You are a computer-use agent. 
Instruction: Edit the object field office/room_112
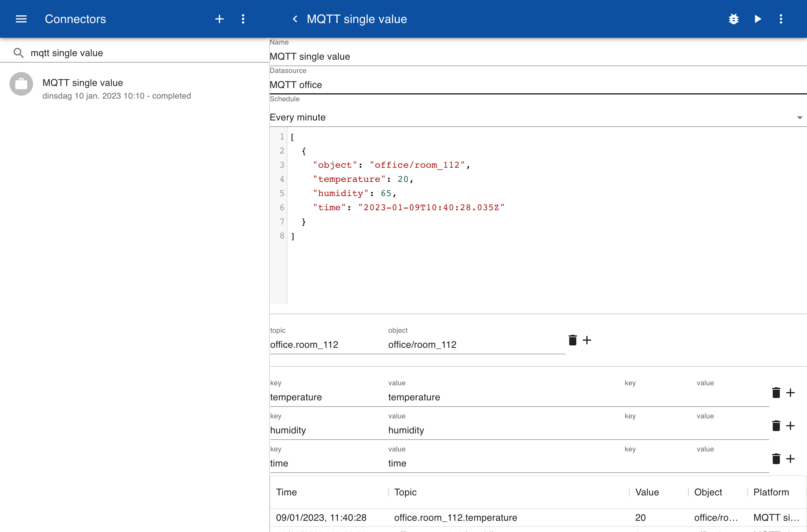pos(477,345)
